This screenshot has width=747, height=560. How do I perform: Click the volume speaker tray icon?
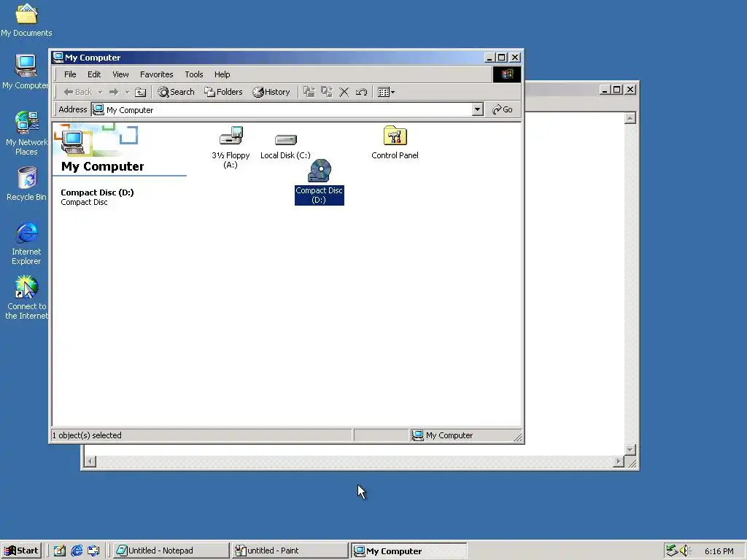coord(685,551)
